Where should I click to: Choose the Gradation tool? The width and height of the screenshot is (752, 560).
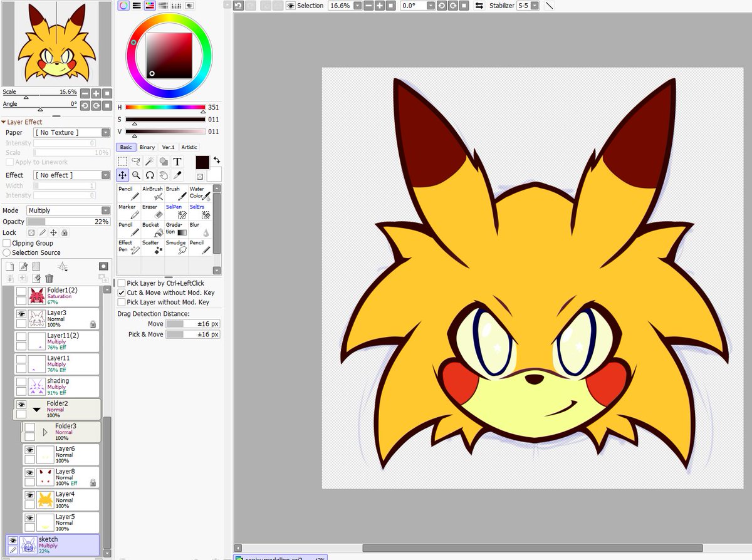click(x=176, y=229)
